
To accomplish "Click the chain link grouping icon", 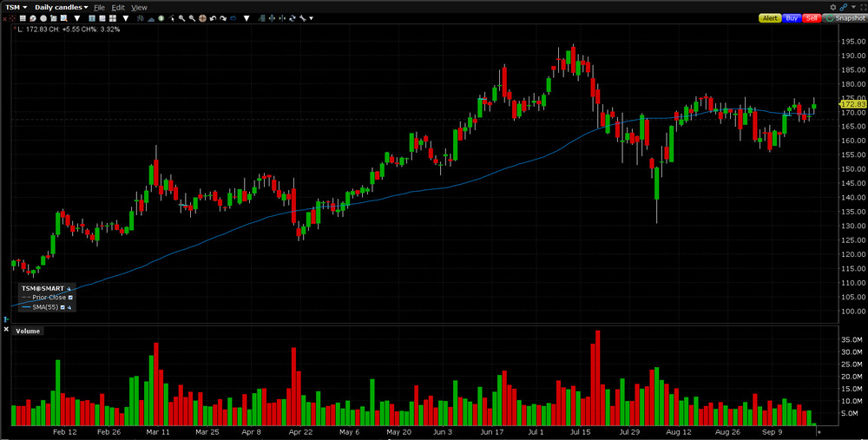I will (844, 7).
